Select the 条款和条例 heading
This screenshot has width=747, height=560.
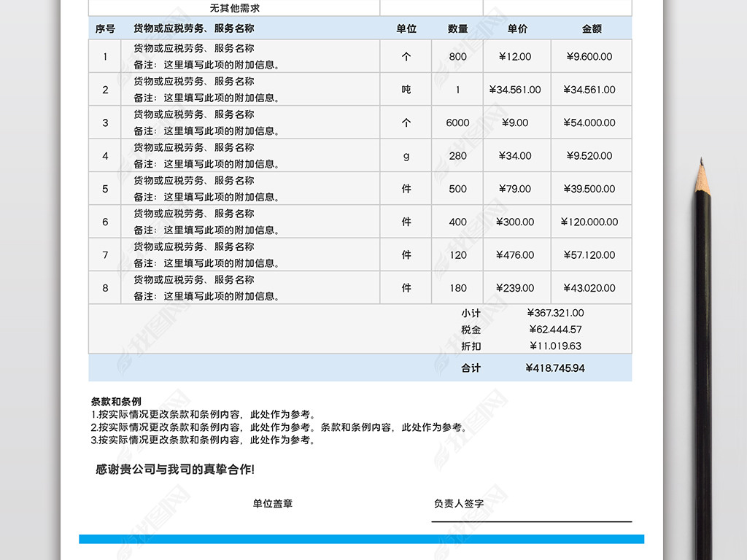116,402
